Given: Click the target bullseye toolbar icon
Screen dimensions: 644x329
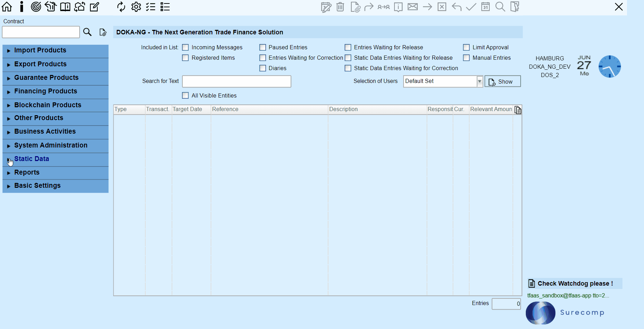Looking at the screenshot, I should coord(36,7).
